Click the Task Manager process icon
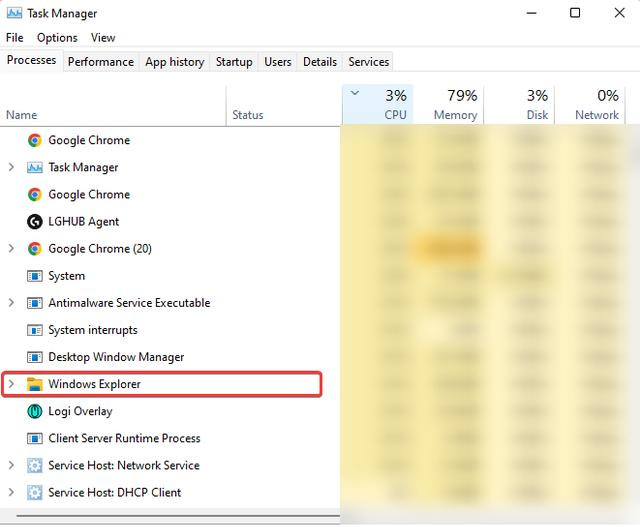The image size is (640, 527). pyautogui.click(x=35, y=168)
